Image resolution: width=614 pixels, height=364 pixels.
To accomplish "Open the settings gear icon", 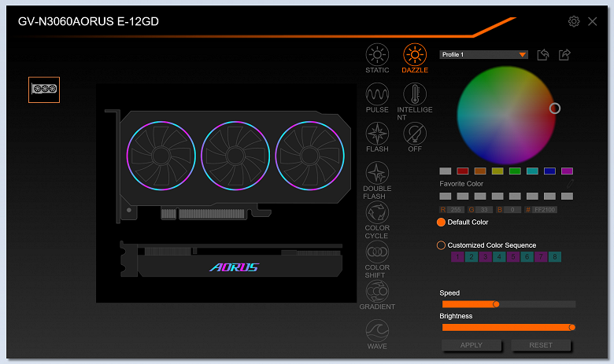I will coord(574,21).
